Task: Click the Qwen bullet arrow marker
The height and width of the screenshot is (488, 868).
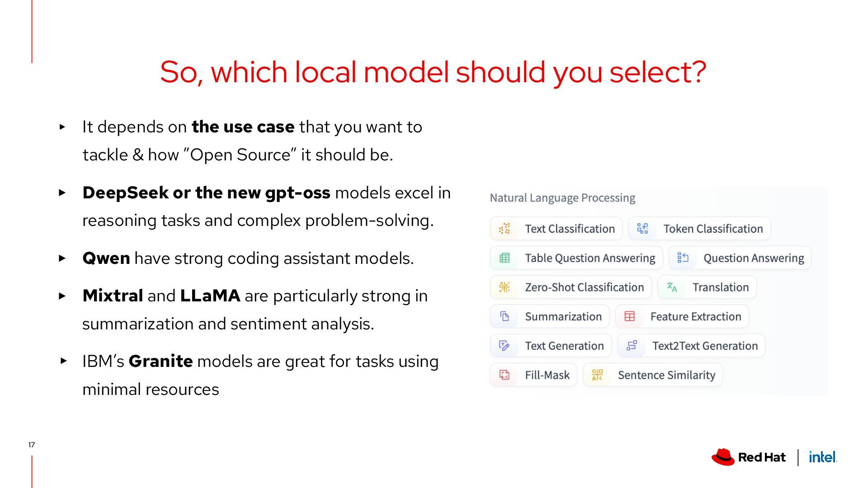Action: (x=62, y=258)
